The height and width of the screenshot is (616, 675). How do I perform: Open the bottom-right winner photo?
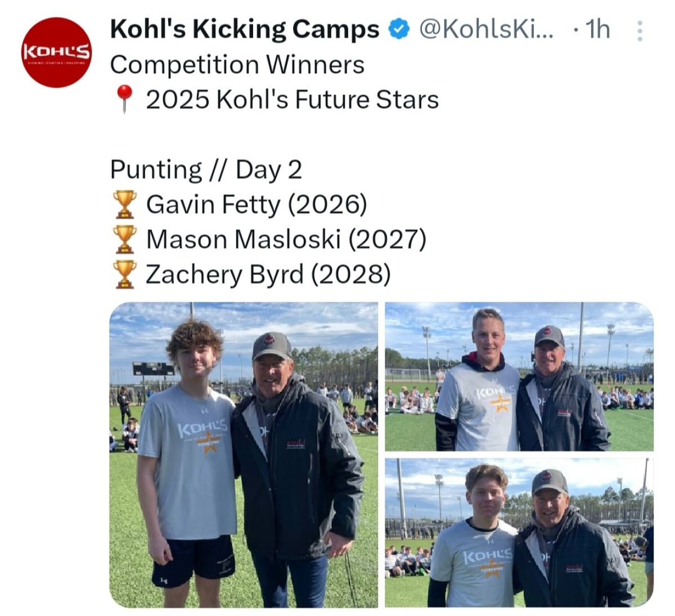click(519, 532)
